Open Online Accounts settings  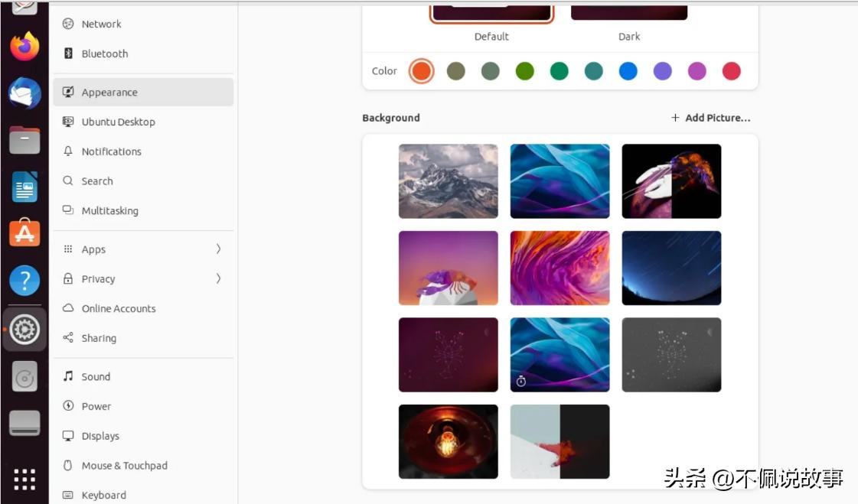pos(119,308)
